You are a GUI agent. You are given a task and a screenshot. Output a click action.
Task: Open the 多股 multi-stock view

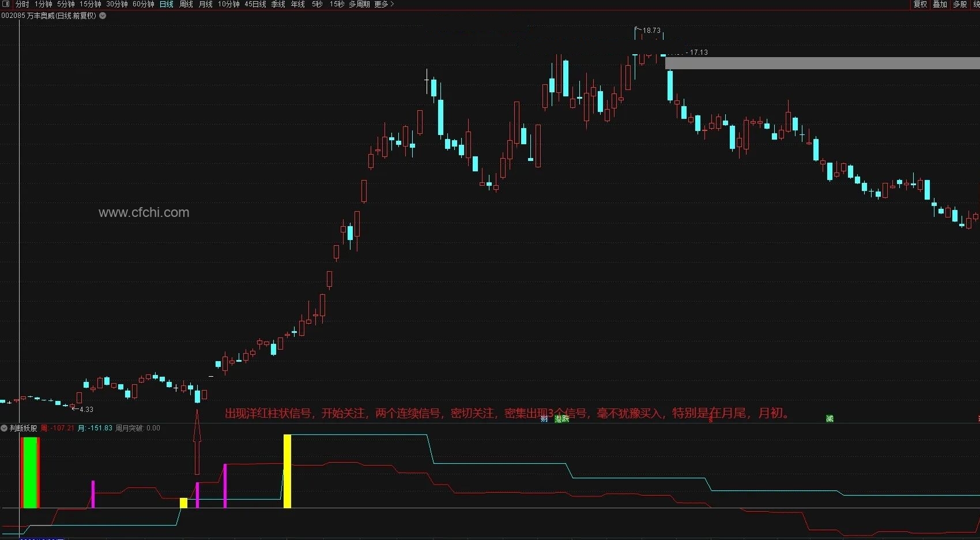click(x=960, y=4)
